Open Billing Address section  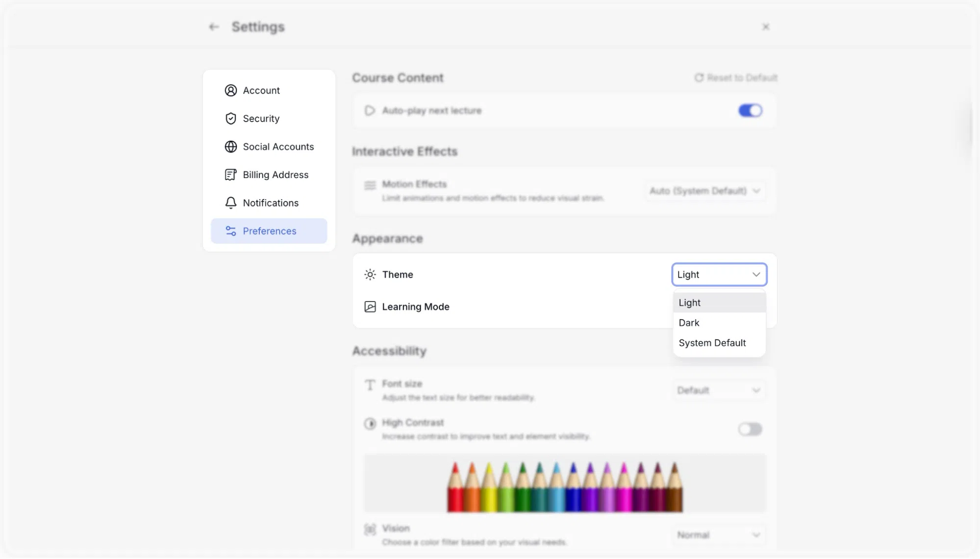[269, 175]
